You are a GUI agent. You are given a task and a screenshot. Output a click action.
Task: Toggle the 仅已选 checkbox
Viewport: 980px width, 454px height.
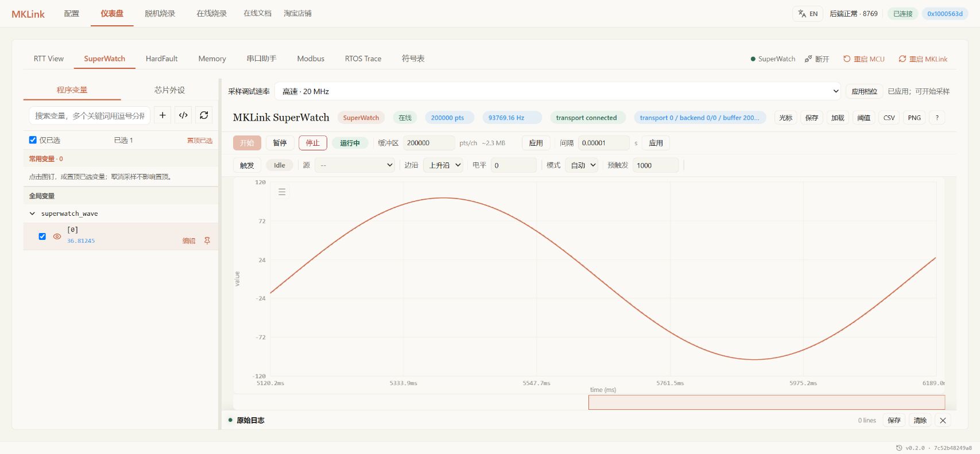pyautogui.click(x=33, y=140)
